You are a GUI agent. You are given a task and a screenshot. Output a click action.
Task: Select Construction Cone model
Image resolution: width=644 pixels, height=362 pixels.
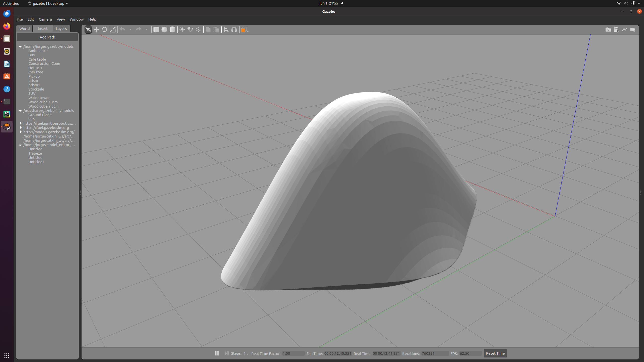click(x=44, y=64)
